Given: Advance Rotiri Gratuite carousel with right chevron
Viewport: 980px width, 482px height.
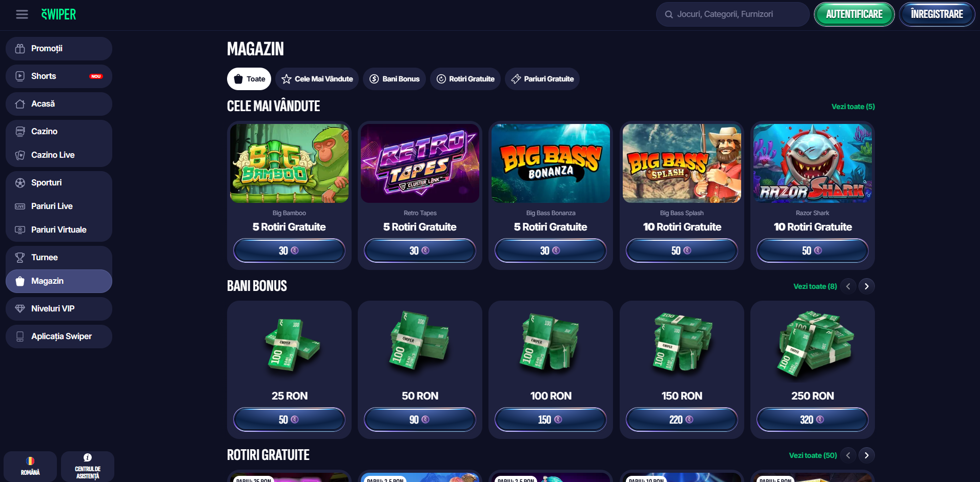Looking at the screenshot, I should coord(867,455).
